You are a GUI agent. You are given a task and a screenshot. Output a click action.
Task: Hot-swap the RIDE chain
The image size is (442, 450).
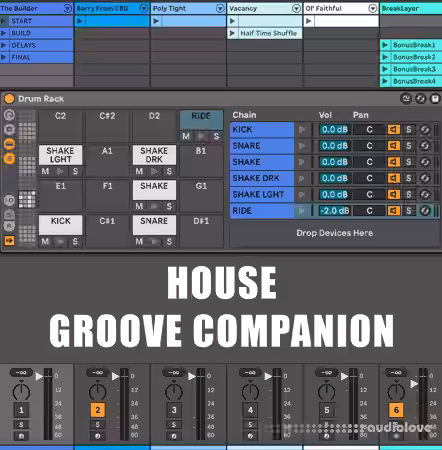coord(425,211)
